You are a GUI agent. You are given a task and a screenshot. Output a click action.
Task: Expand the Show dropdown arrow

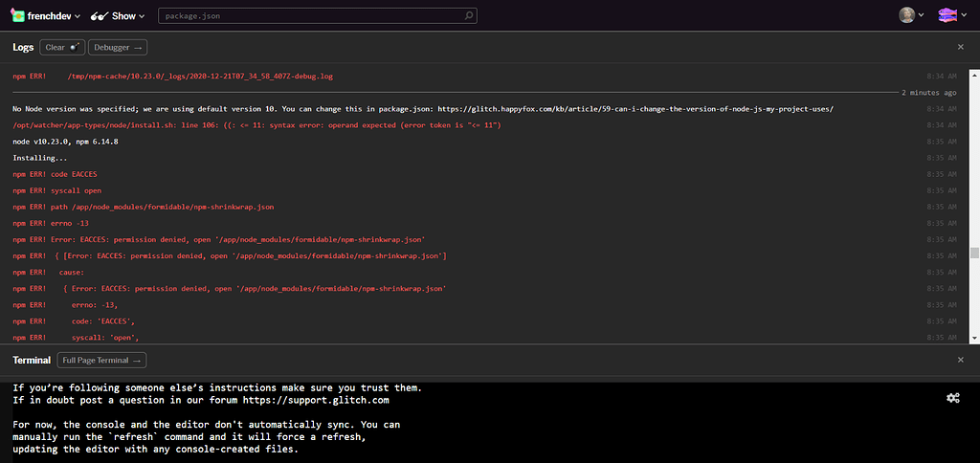point(142,16)
